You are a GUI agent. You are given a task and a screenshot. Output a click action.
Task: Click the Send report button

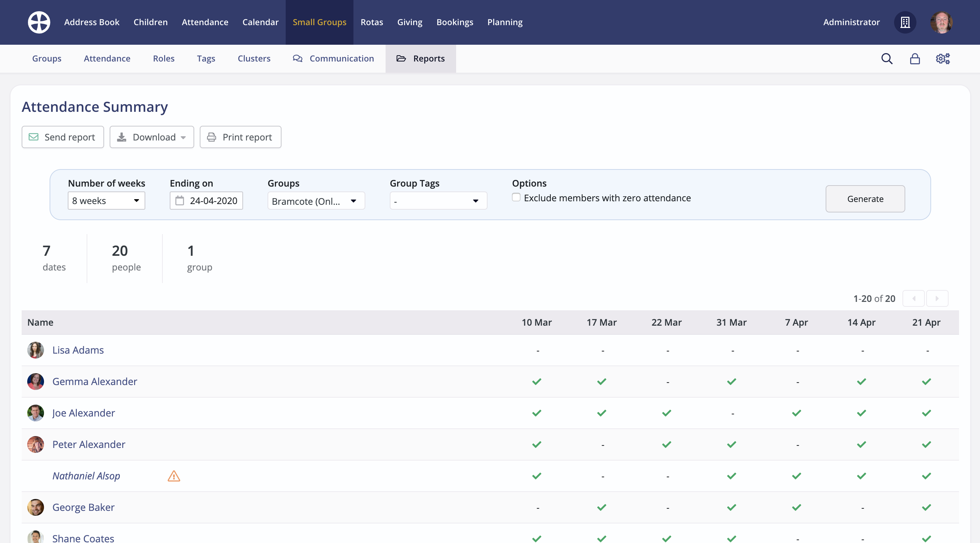coord(63,137)
